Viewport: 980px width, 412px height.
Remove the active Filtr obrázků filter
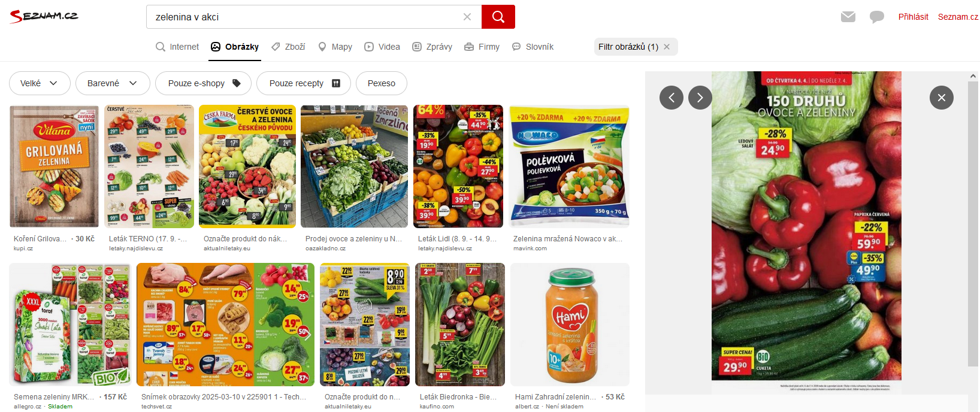[x=667, y=47]
